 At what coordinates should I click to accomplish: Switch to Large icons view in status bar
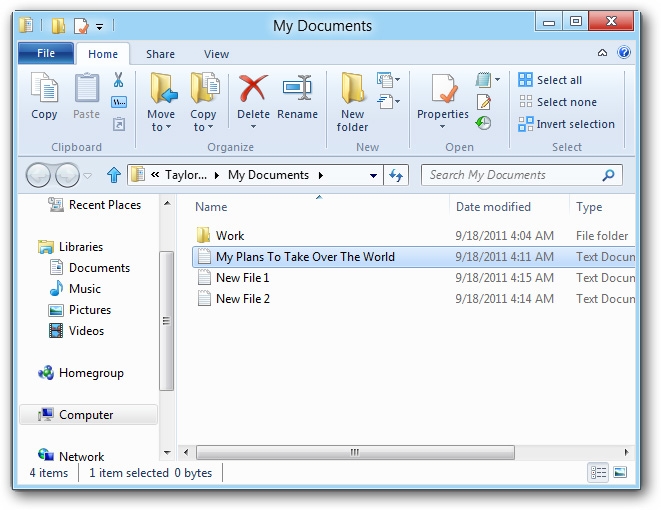[x=620, y=472]
